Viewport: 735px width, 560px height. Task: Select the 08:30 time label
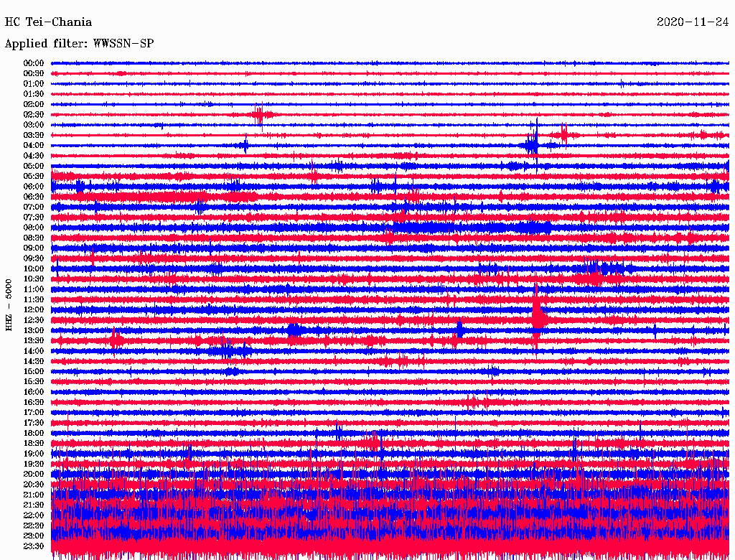34,238
